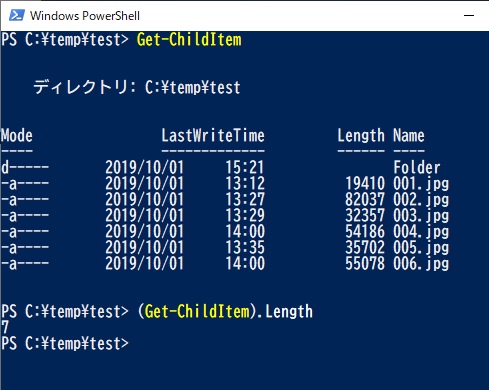Image resolution: width=489 pixels, height=390 pixels.
Task: Click the 003.jpg file name
Action: click(x=421, y=216)
